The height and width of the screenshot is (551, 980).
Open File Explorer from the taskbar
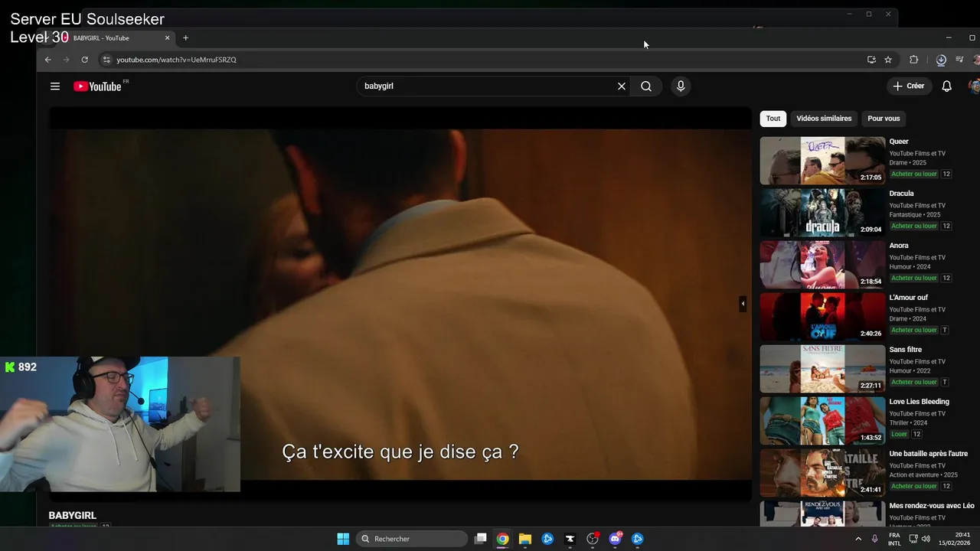click(x=525, y=539)
